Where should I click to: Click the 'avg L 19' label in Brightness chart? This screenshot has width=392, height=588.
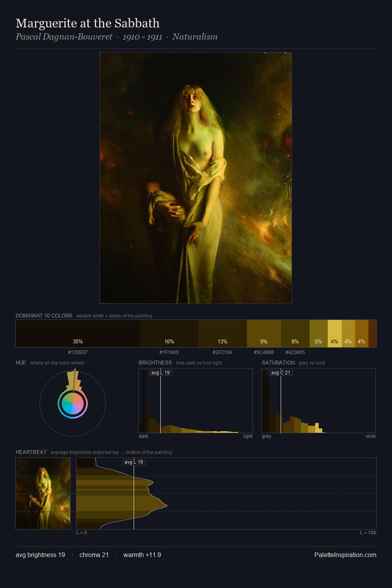pos(161,373)
